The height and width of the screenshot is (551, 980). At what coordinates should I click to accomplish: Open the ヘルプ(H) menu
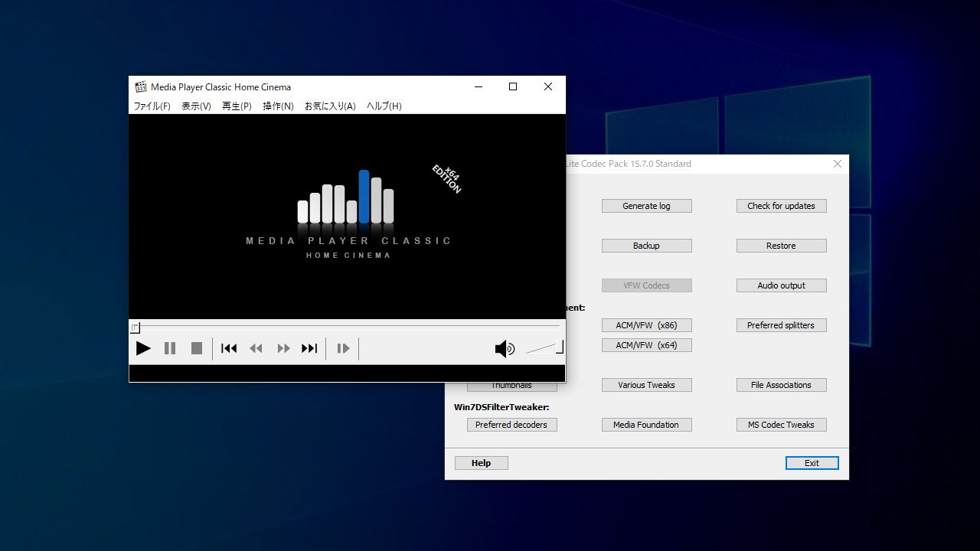pos(384,106)
